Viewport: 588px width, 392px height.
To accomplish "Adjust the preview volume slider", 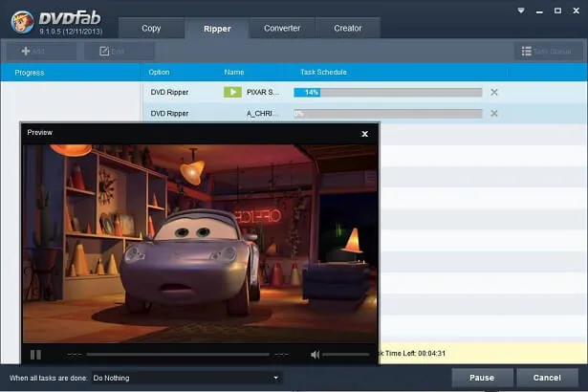I will click(346, 354).
